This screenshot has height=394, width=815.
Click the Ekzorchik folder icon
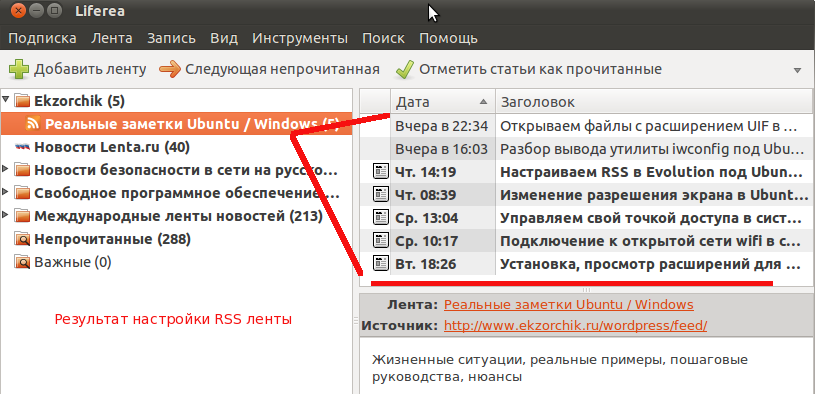(x=22, y=101)
